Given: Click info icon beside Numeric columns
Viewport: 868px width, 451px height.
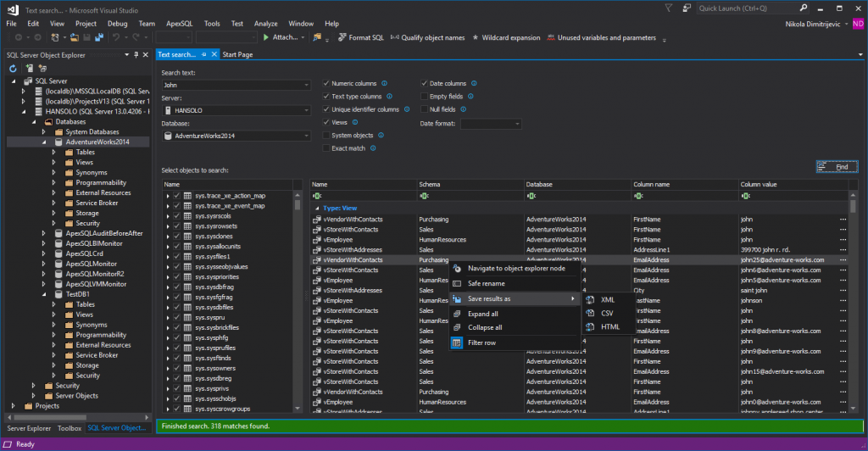Looking at the screenshot, I should (385, 84).
